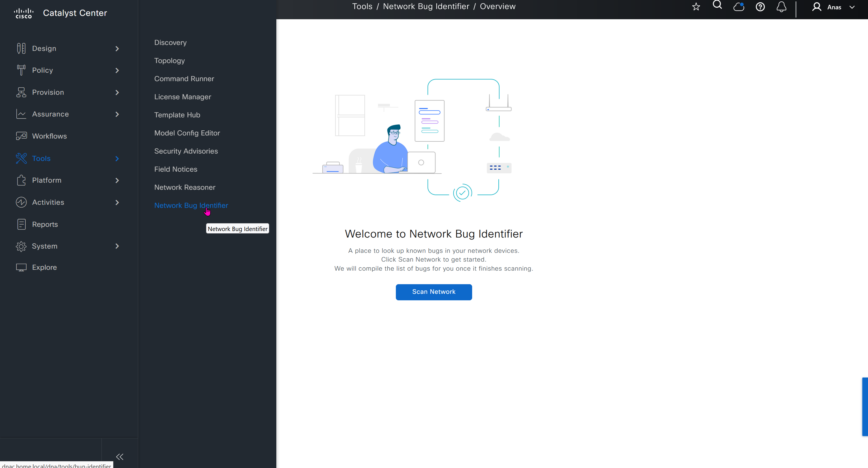The height and width of the screenshot is (468, 868).
Task: Select Security Advisories menu item
Action: click(186, 151)
